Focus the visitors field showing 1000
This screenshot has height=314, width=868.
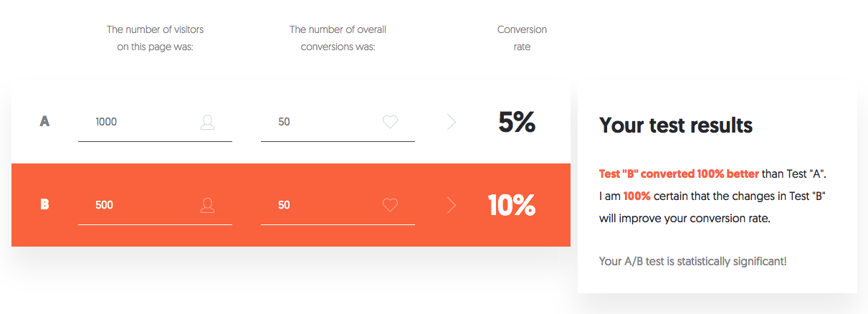(136, 123)
